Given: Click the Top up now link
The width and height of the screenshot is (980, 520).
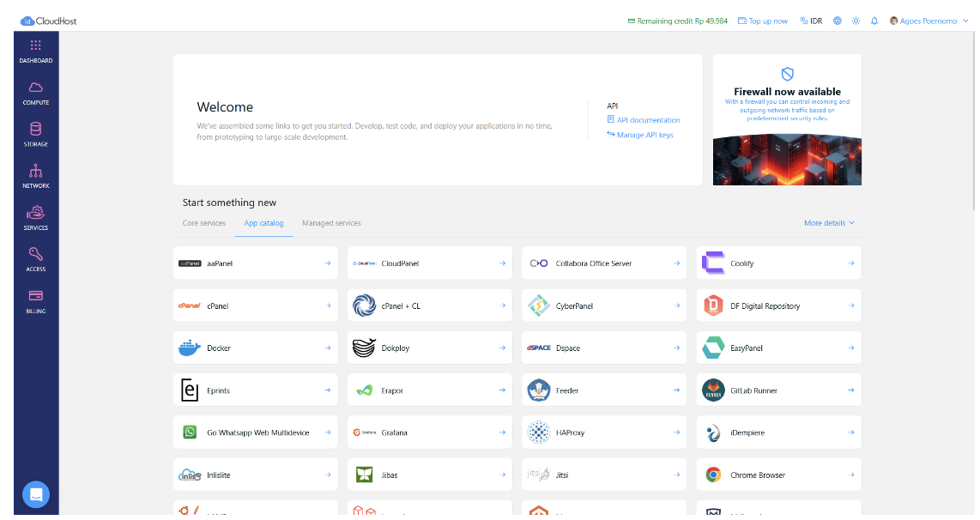Looking at the screenshot, I should (x=763, y=21).
